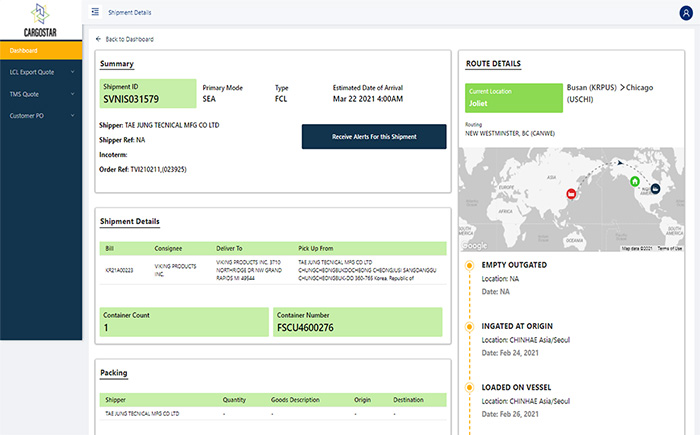Image resolution: width=700 pixels, height=435 pixels.
Task: Click the Packing table Origin header
Action: [362, 400]
